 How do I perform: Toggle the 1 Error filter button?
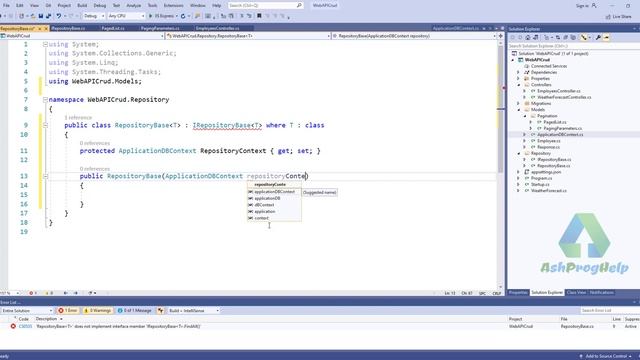click(68, 311)
